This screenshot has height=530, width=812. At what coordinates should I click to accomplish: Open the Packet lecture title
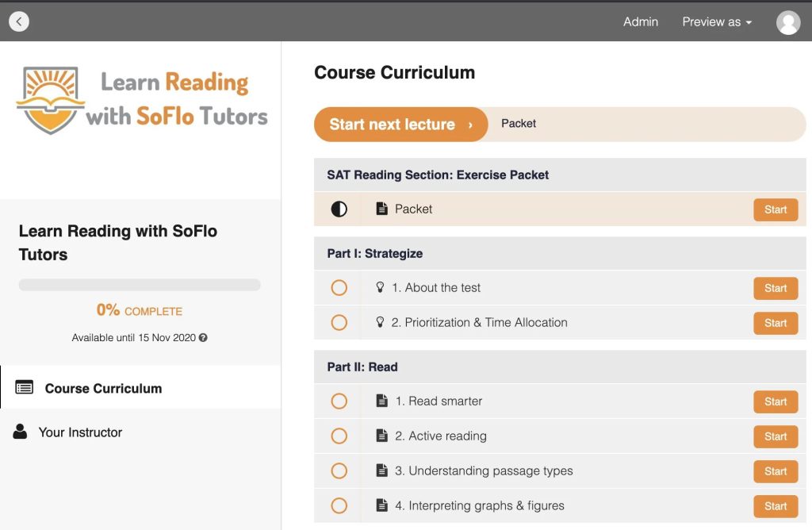click(413, 209)
